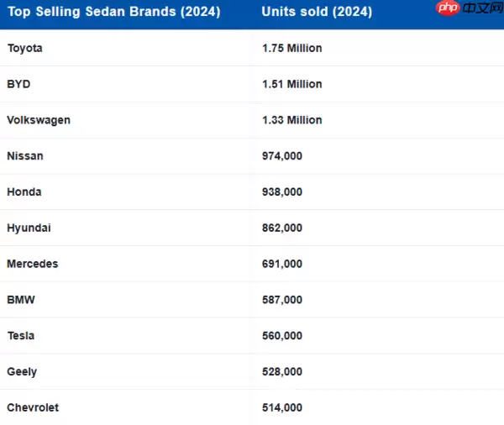Select the 974,000 units cell
Viewport: 504px width, 425px height.
[x=282, y=156]
